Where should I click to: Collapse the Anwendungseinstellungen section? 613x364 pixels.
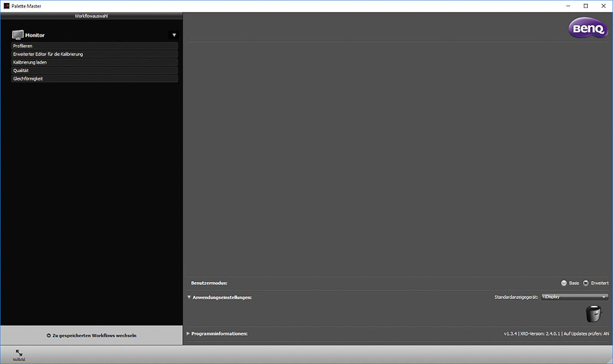(x=189, y=297)
